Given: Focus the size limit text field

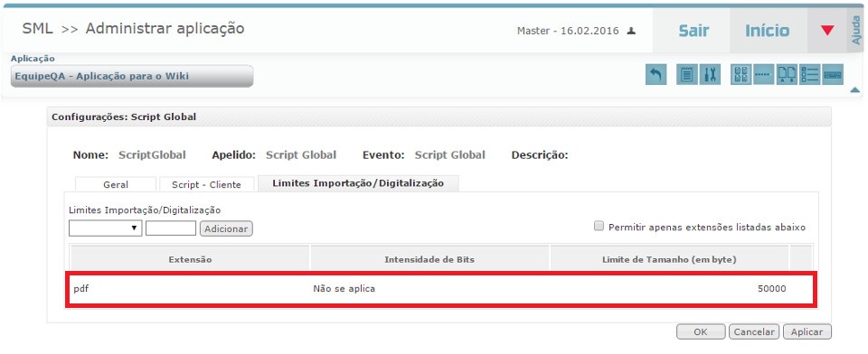Looking at the screenshot, I should tap(171, 228).
